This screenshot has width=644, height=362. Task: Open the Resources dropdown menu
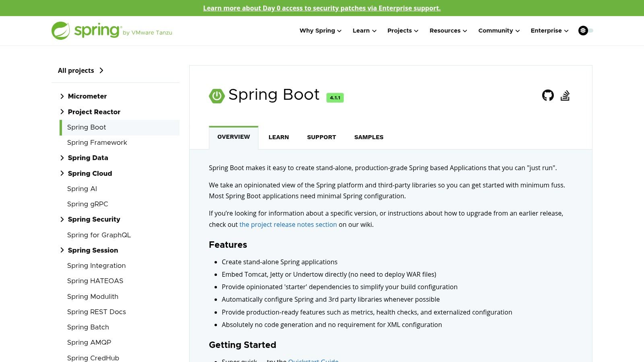pos(448,31)
